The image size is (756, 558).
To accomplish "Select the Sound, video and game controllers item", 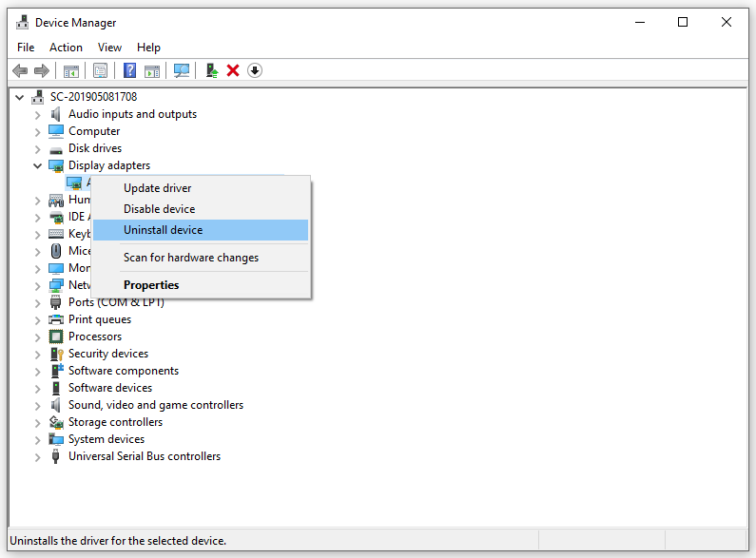I will pyautogui.click(x=155, y=405).
